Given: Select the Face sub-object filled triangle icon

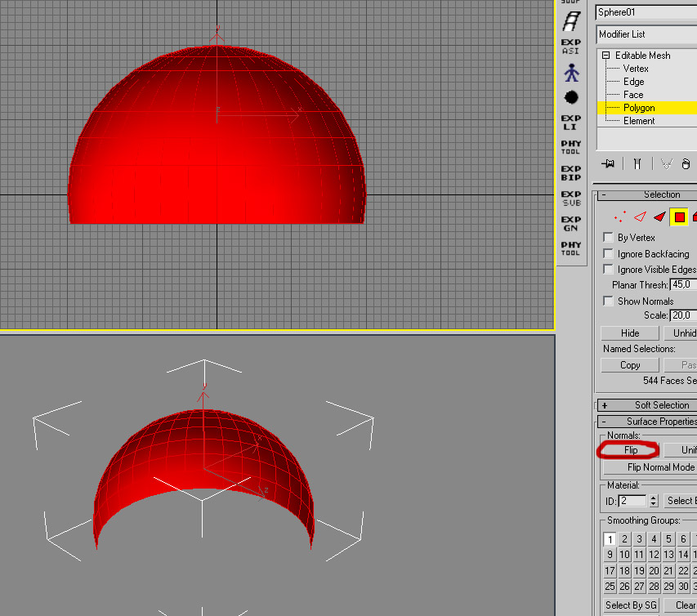Looking at the screenshot, I should (659, 216).
